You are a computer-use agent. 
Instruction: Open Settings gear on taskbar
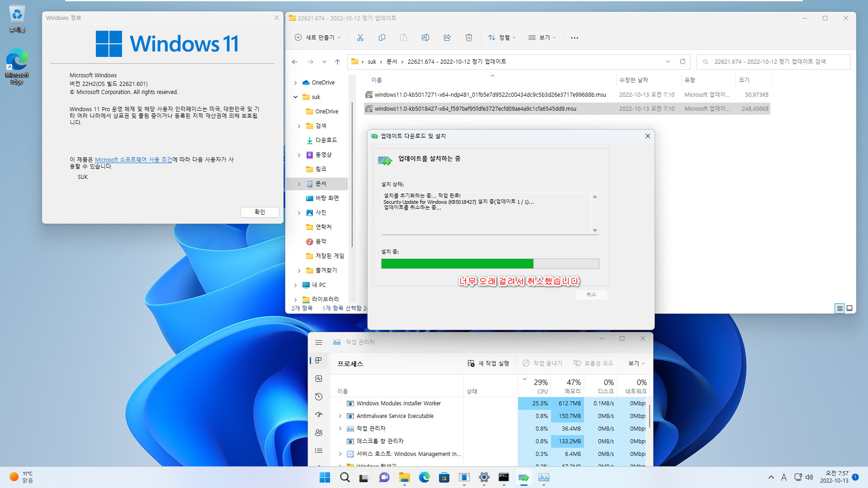click(x=484, y=477)
